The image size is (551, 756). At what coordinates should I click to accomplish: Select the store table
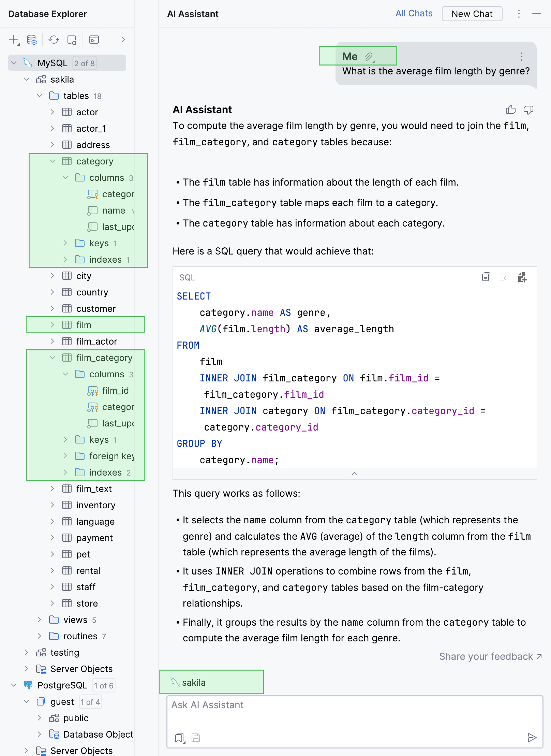pos(87,604)
